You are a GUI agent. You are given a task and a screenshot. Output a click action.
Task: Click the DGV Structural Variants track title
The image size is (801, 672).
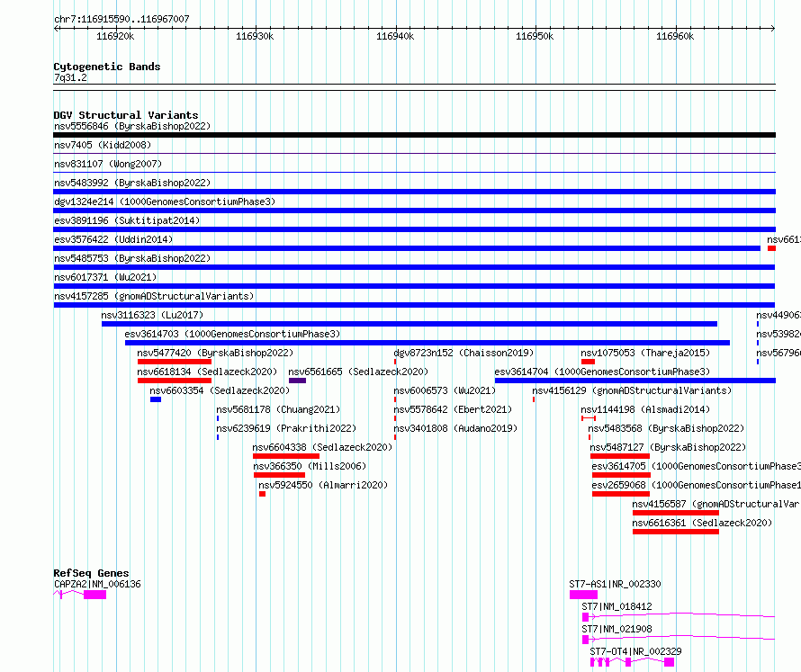click(x=126, y=115)
